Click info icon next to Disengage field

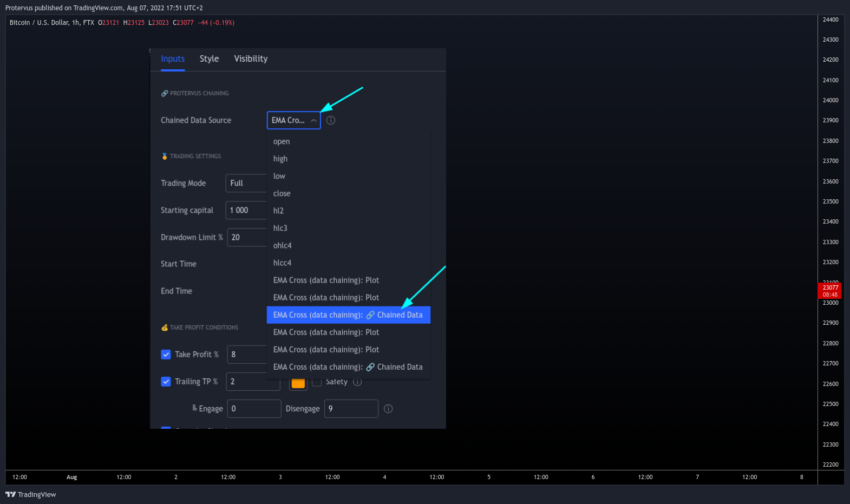[388, 409]
